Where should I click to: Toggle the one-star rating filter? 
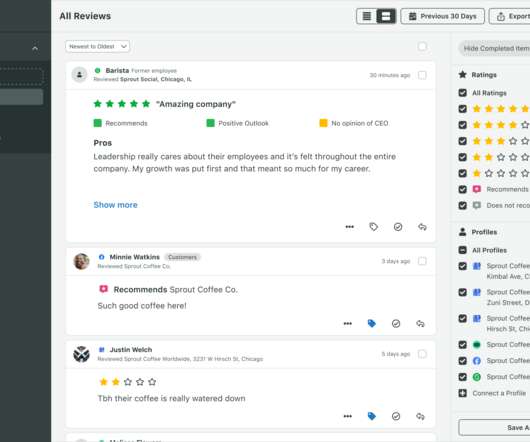(x=462, y=173)
